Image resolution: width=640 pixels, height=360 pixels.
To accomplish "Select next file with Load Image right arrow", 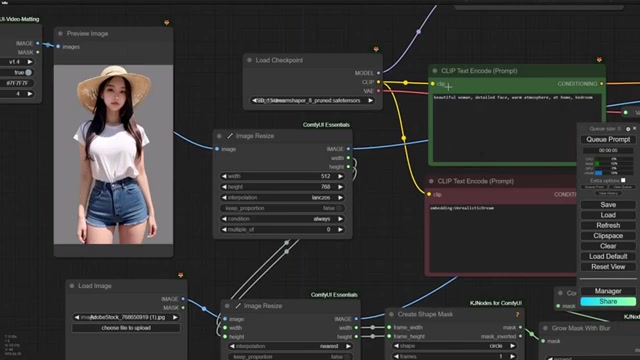I will coord(175,317).
